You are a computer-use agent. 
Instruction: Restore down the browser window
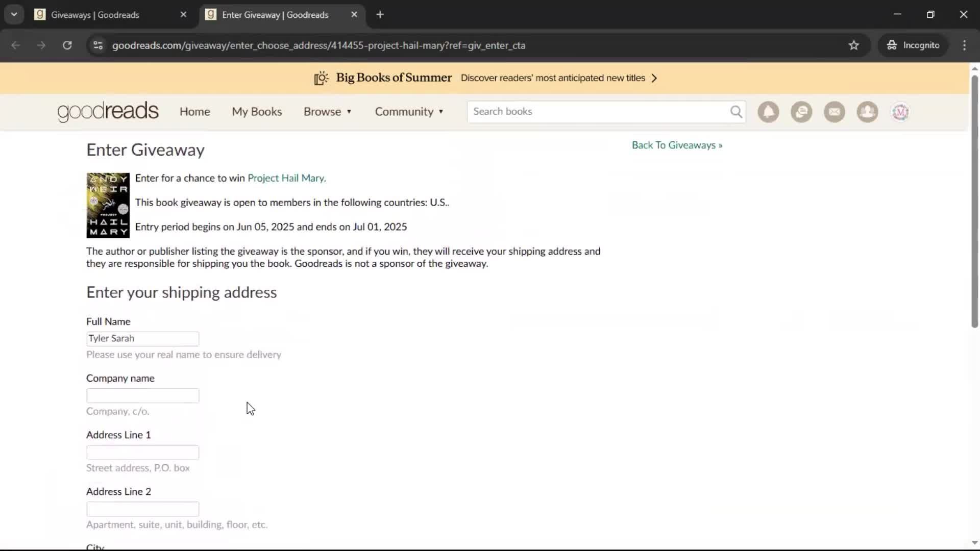tap(930, 14)
